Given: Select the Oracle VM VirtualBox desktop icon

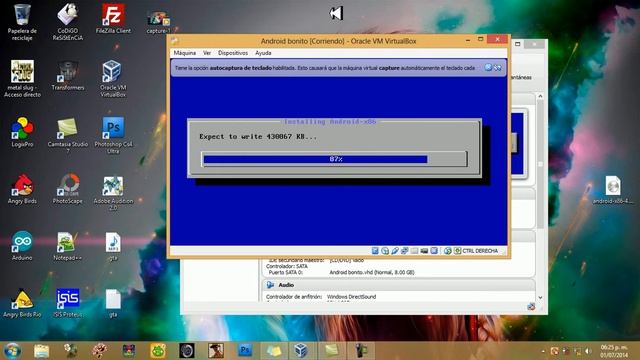Looking at the screenshot, I should (x=113, y=79).
